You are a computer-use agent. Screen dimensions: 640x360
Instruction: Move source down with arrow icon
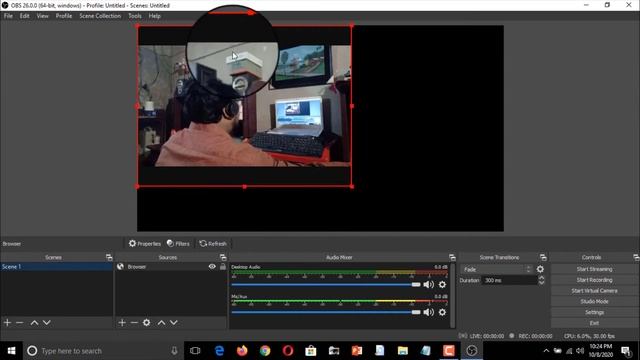click(x=174, y=322)
